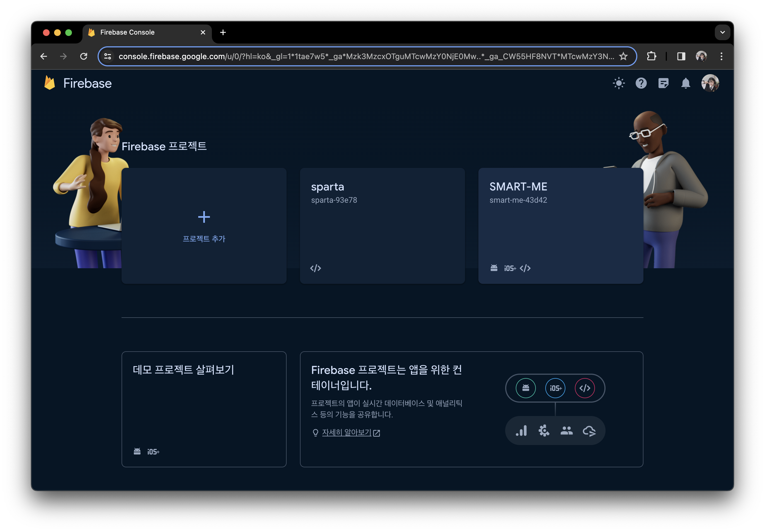Select the Firebase Console tab
This screenshot has width=765, height=532.
(147, 32)
